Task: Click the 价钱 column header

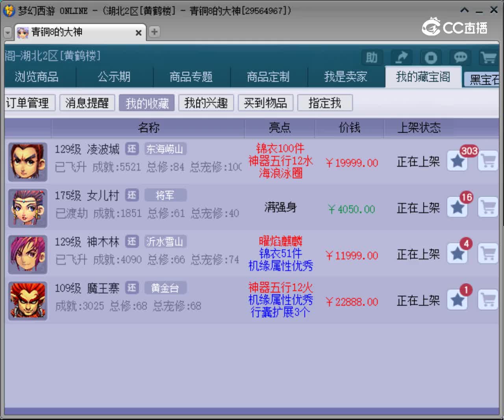Action: (349, 128)
